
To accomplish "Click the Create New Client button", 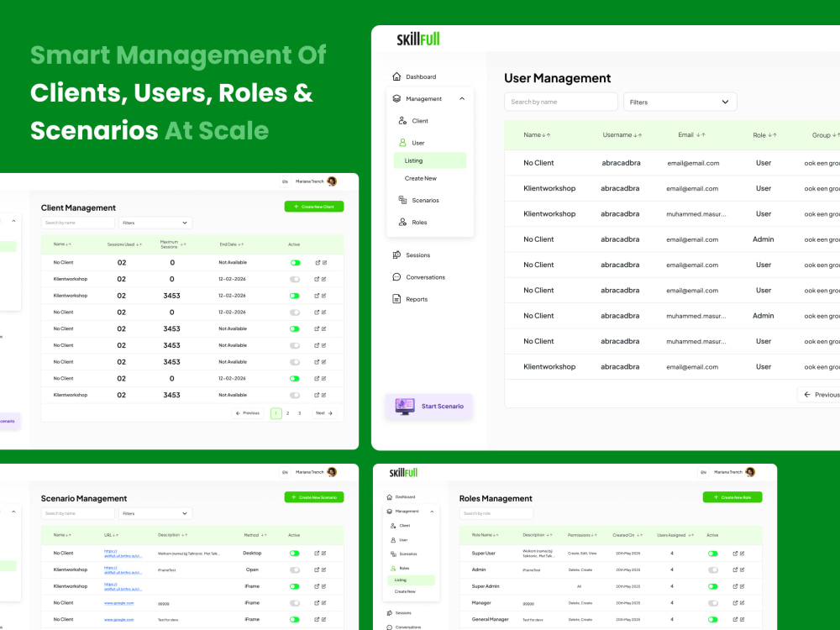I will (x=314, y=207).
